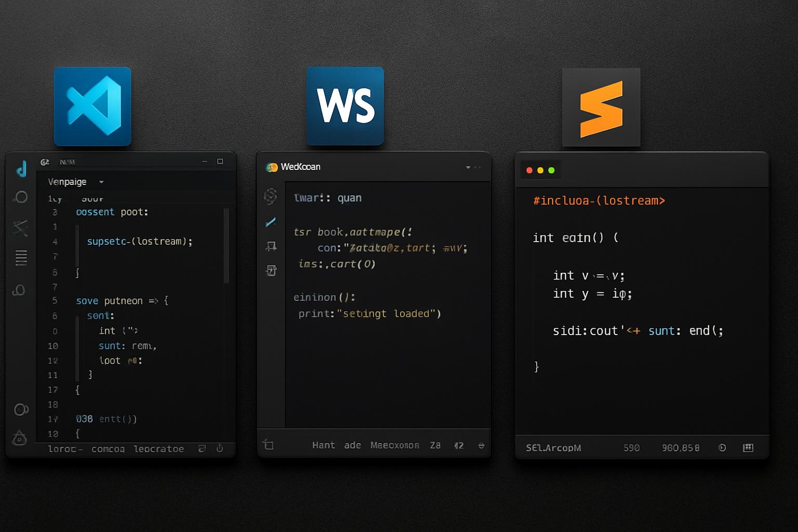Screen dimensions: 798x532
Task: Click 'ade' in middle status bar
Action: pos(352,445)
